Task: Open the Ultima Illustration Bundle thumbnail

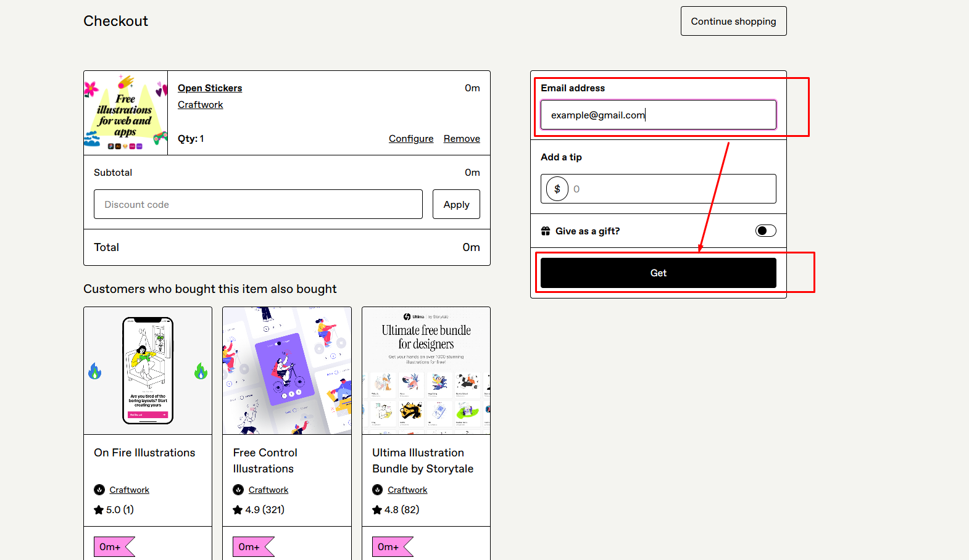Action: pos(426,371)
